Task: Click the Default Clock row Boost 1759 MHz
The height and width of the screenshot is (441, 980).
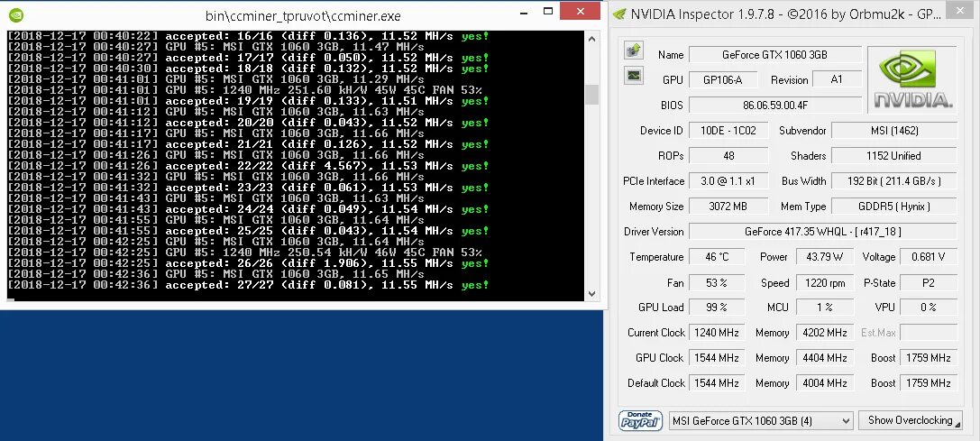Action: tap(928, 382)
